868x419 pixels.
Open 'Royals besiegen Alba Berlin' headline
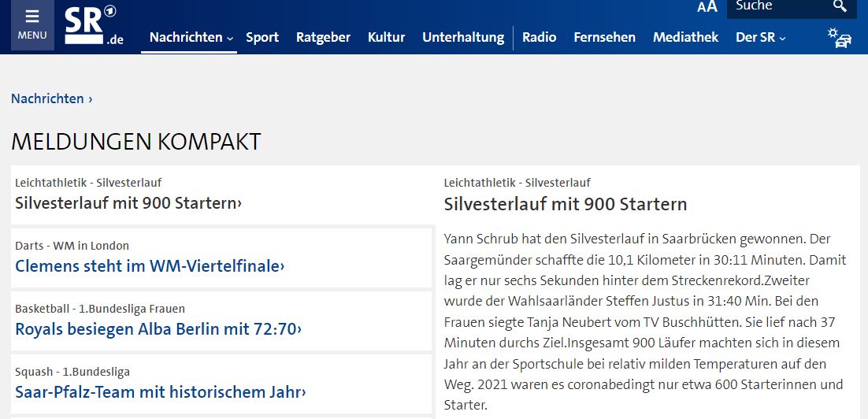[x=158, y=329]
